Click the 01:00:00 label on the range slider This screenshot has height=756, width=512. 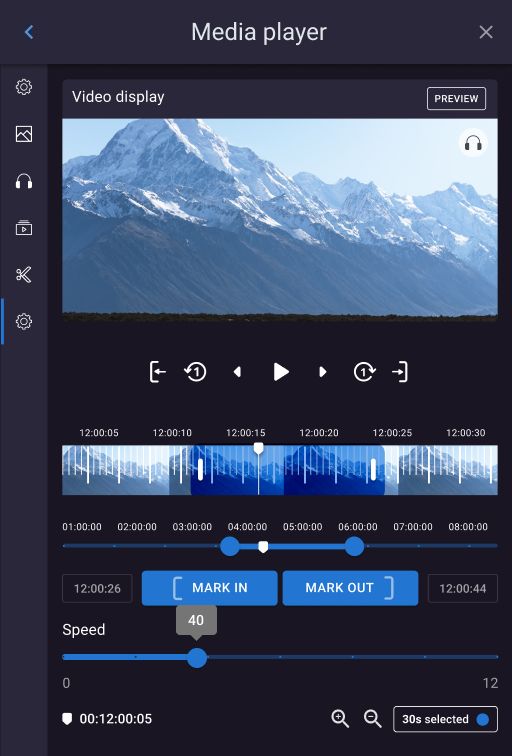[x=82, y=526]
